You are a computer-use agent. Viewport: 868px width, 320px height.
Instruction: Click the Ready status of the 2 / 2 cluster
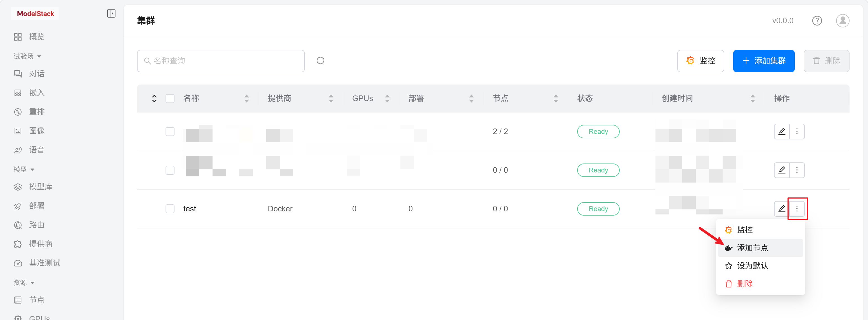coord(598,132)
